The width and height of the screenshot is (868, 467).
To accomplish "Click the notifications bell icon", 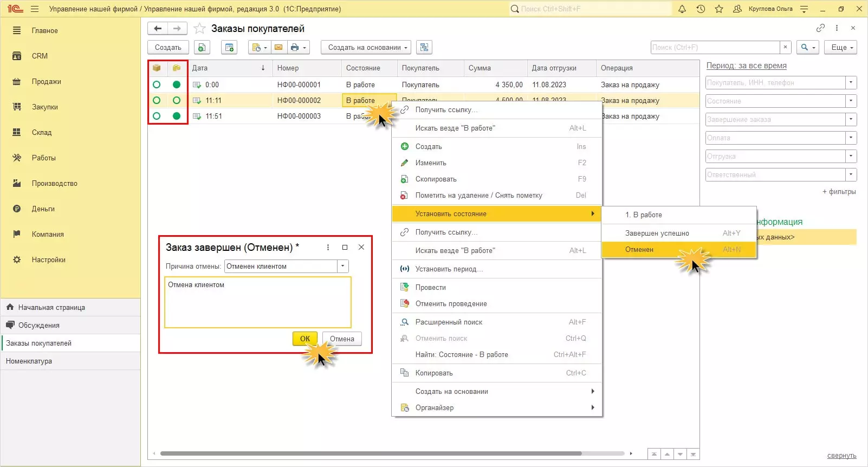I will [x=682, y=9].
